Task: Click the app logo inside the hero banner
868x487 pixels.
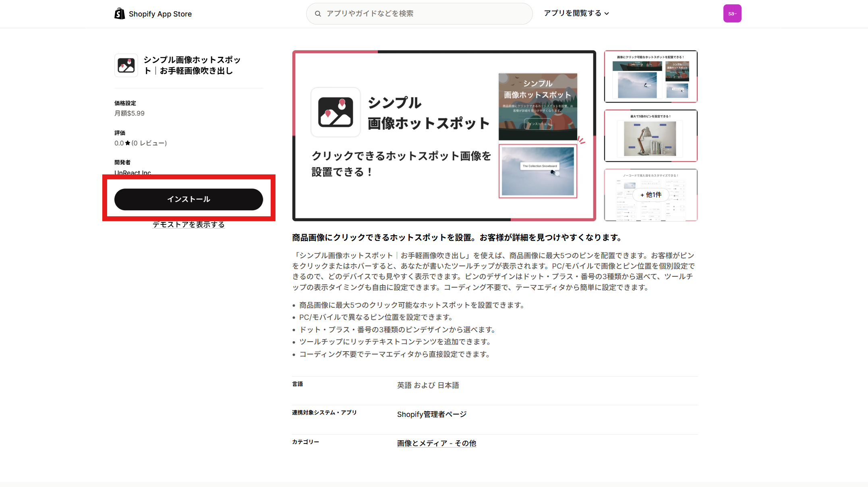Action: click(336, 112)
